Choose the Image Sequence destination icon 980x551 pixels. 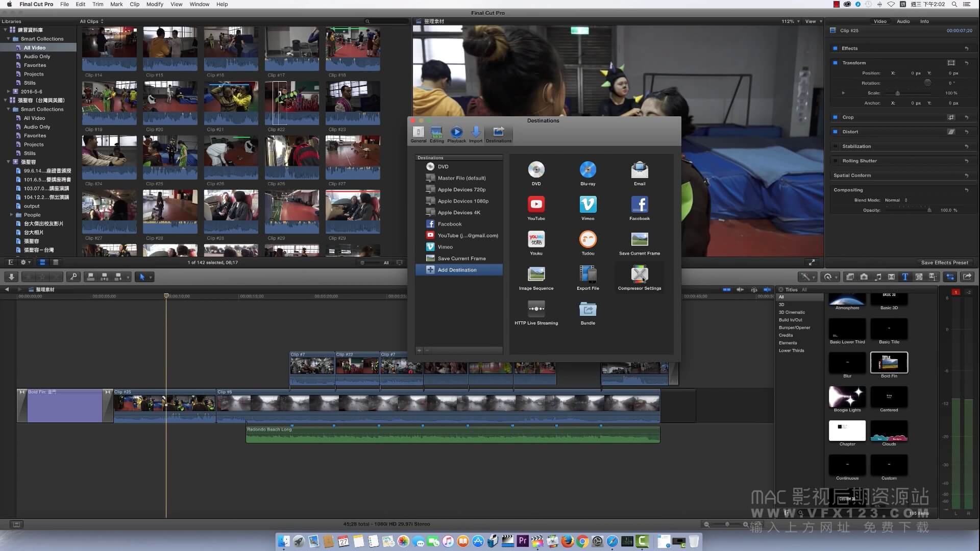[x=536, y=274]
